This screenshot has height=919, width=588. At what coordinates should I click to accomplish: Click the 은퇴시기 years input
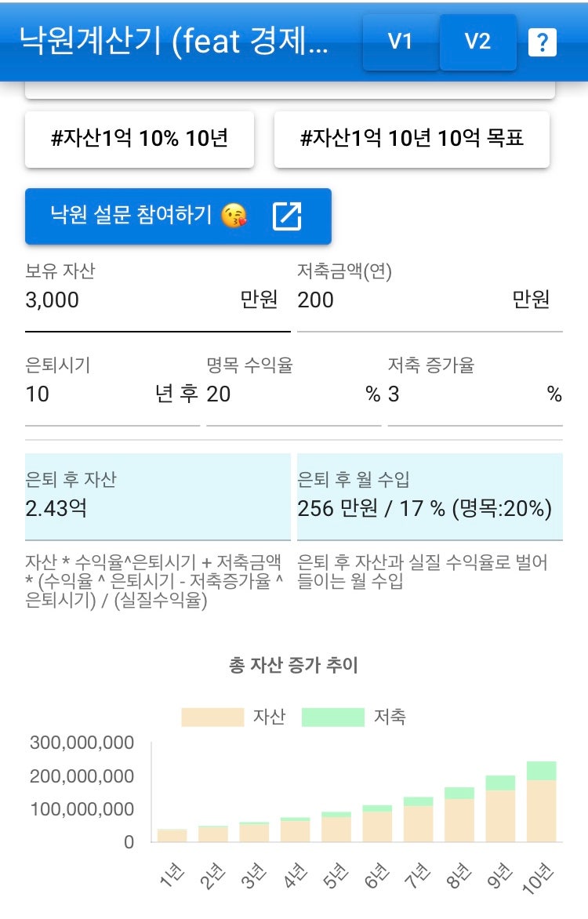click(86, 394)
